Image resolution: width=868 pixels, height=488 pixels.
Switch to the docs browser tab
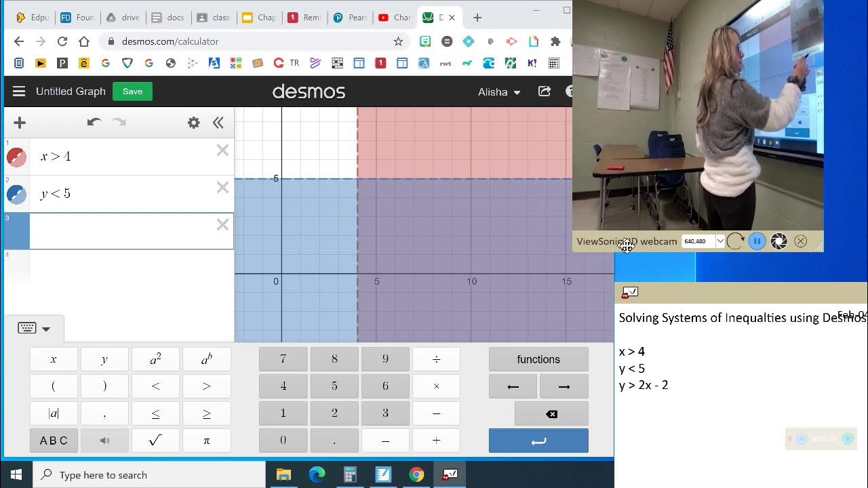coord(167,18)
